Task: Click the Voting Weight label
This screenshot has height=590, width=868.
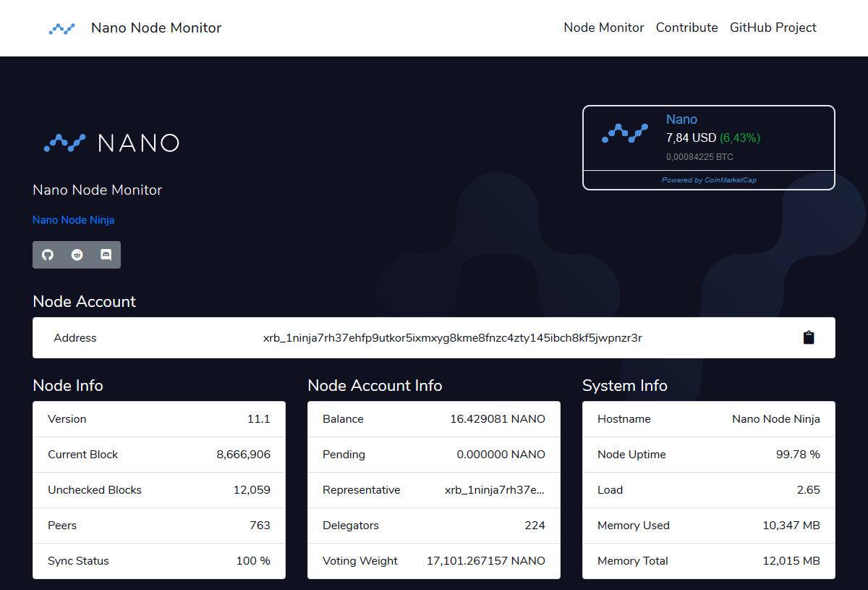Action: 360,561
